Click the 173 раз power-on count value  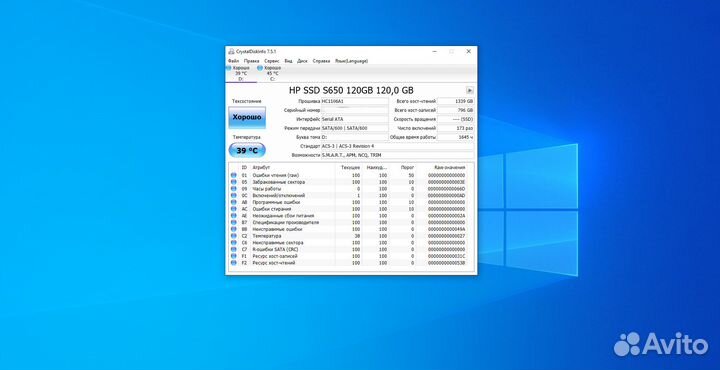pyautogui.click(x=456, y=128)
